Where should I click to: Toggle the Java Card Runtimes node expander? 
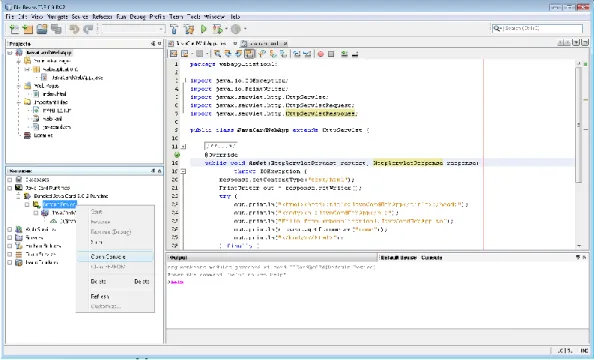point(10,188)
